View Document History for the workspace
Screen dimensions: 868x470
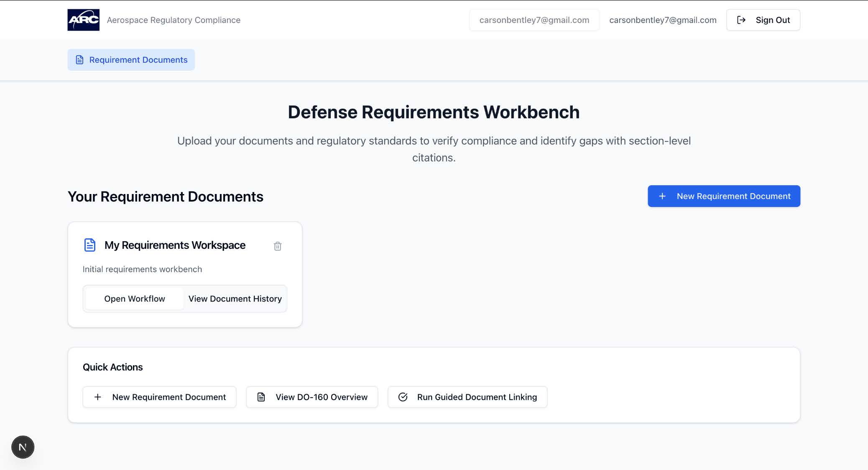[235, 299]
